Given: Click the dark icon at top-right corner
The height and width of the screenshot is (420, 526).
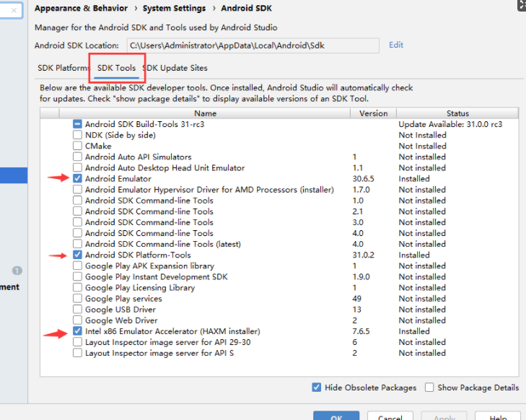Looking at the screenshot, I should pos(522,6).
